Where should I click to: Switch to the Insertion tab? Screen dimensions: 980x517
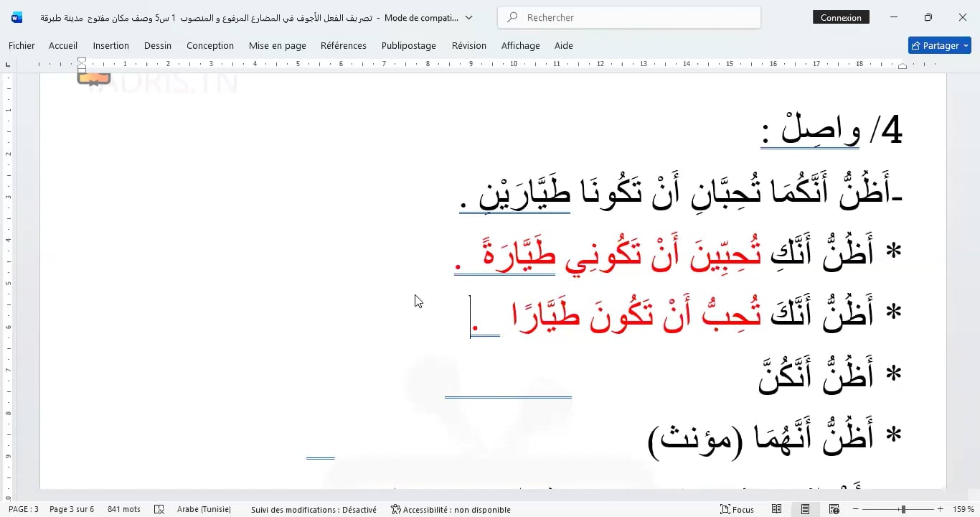click(111, 45)
